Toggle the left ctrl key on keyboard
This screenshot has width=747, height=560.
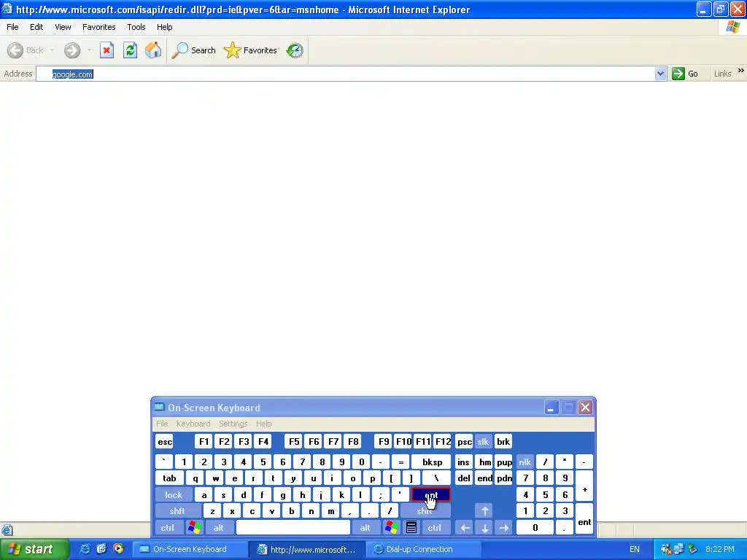tap(168, 528)
